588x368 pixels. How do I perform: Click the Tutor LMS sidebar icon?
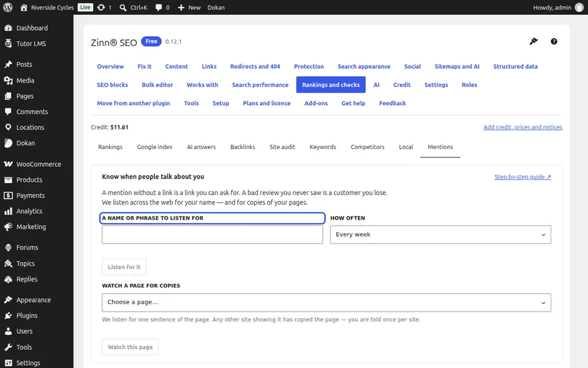[x=8, y=44]
